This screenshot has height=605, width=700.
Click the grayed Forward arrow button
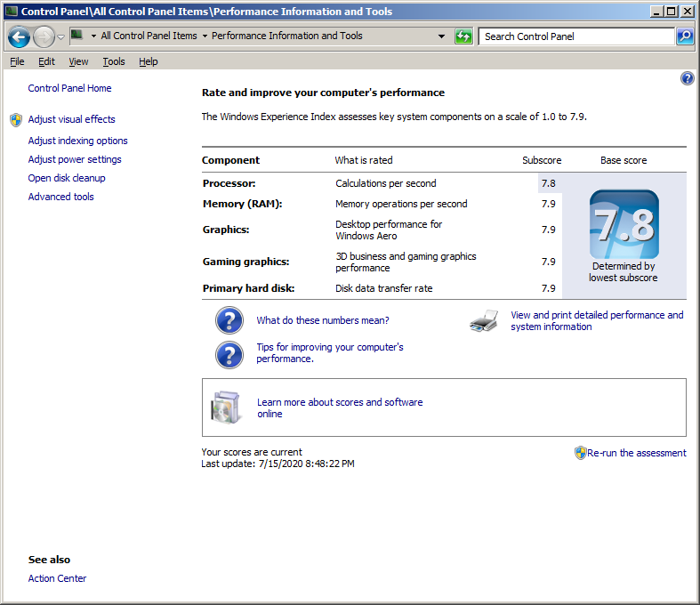(x=44, y=36)
